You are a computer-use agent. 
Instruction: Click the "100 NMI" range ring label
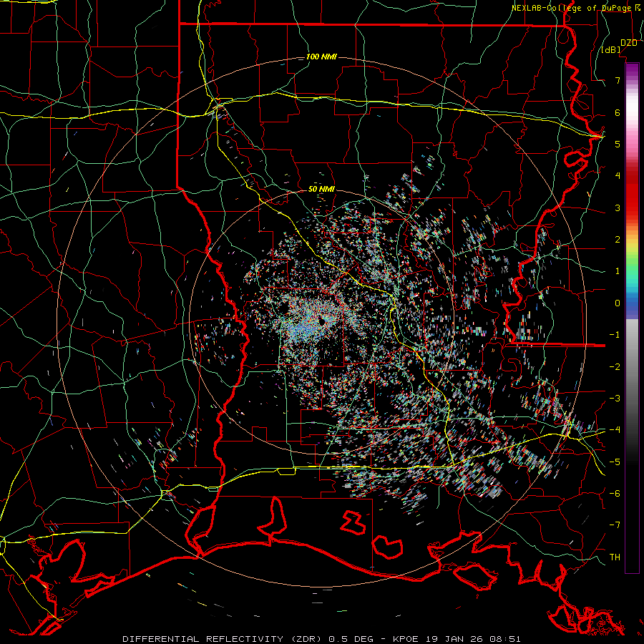[321, 57]
